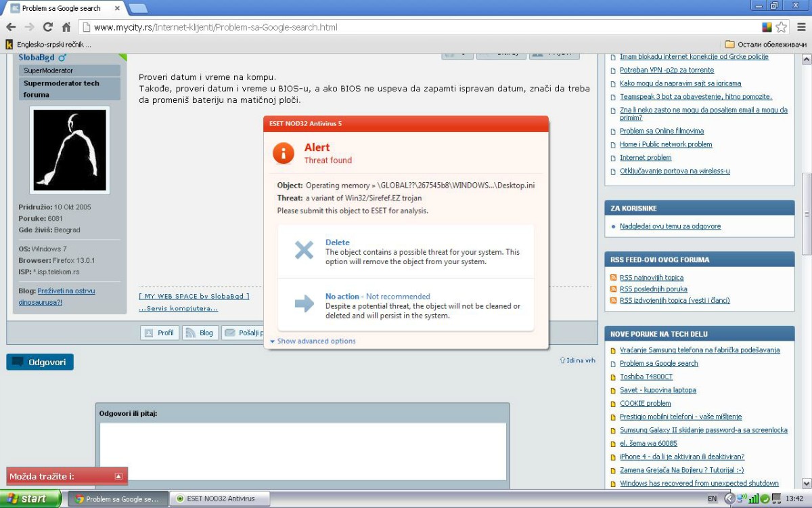Bookmark page with the star icon
812x508 pixels.
[782, 27]
